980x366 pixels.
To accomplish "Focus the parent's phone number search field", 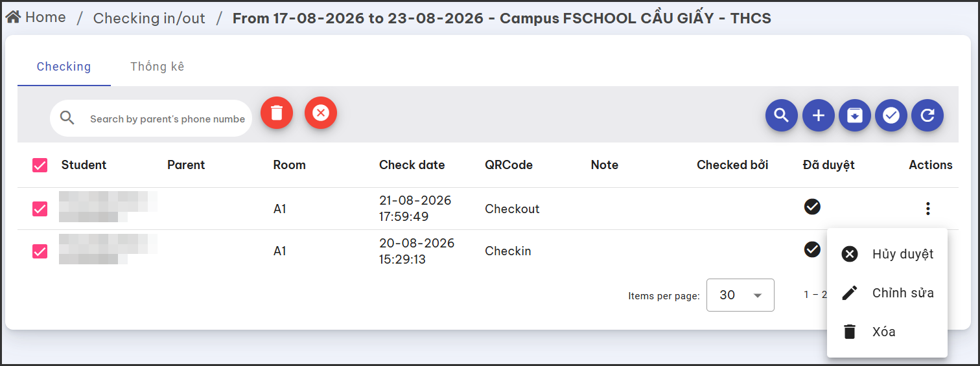I will (x=167, y=119).
